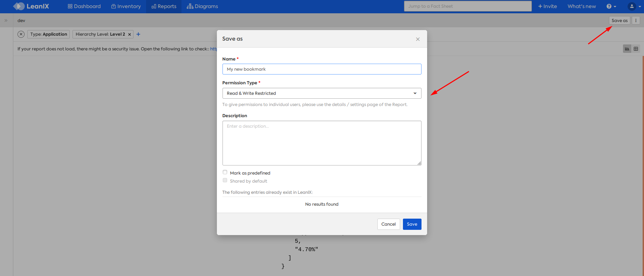Screen dimensions: 644x276
Task: Open the Dashboard menu
Action: tap(84, 6)
